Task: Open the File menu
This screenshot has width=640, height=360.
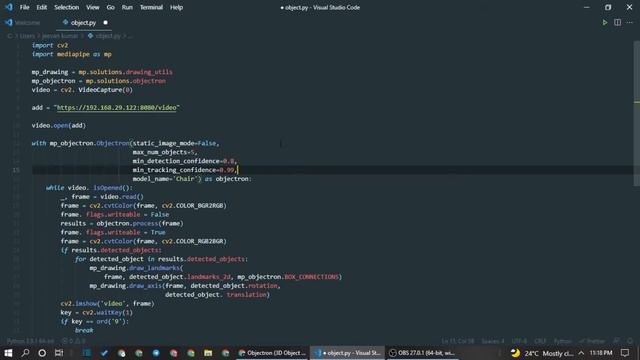Action: pos(24,7)
